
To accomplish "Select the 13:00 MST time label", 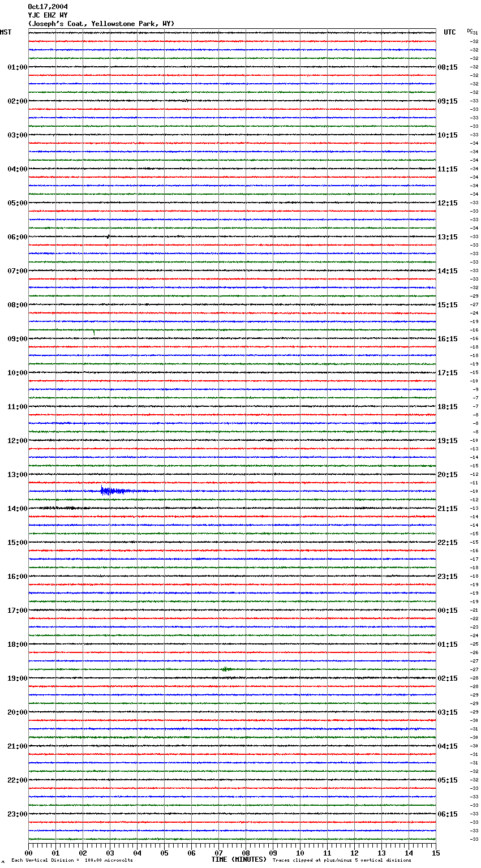I will tap(17, 475).
